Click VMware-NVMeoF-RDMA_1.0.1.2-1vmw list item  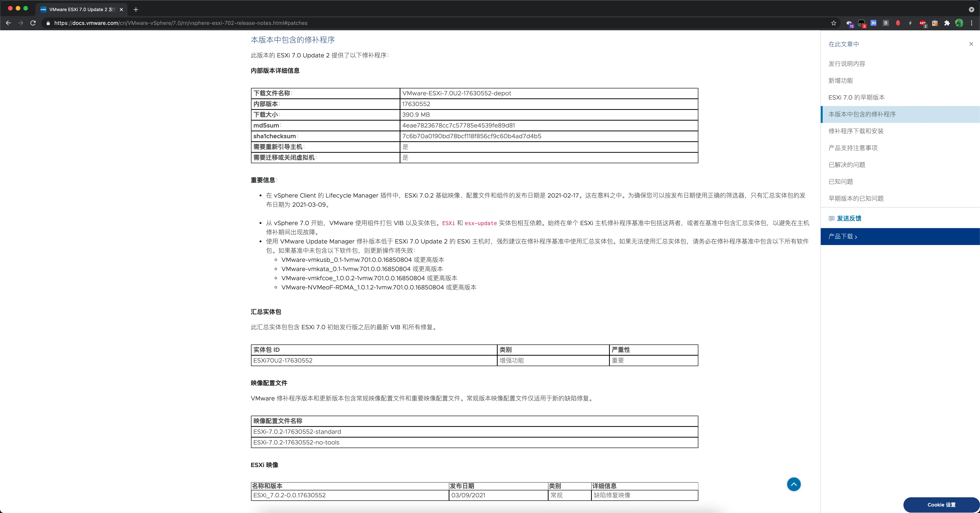(379, 287)
